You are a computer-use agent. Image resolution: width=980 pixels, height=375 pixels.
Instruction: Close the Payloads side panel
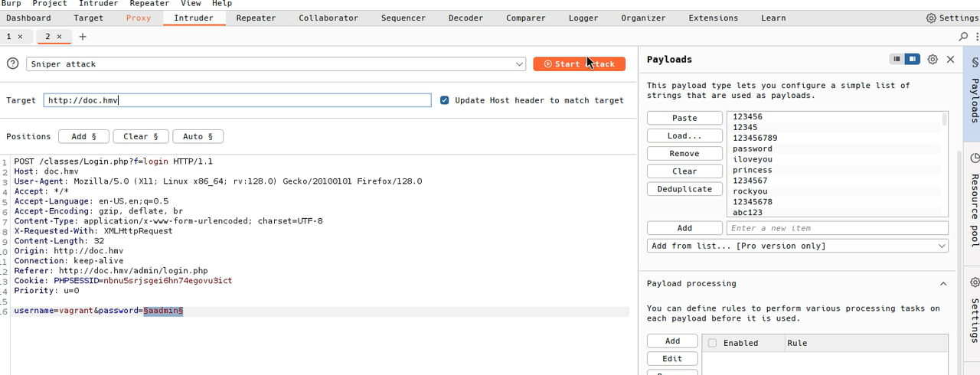[950, 59]
